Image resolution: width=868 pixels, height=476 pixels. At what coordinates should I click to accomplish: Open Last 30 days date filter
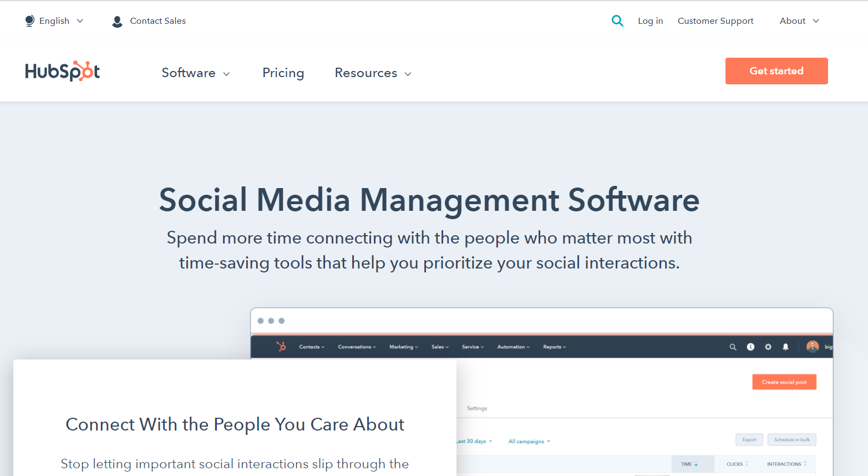click(x=474, y=442)
